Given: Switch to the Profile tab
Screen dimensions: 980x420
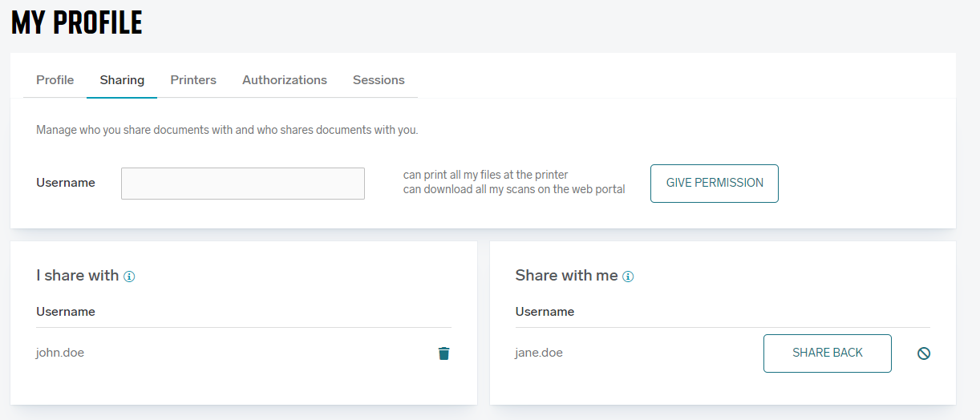Looking at the screenshot, I should coord(55,80).
